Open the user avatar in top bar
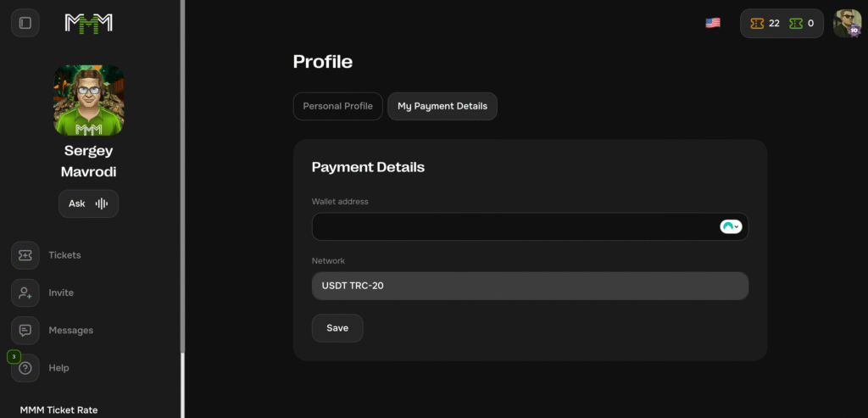This screenshot has height=418, width=868. click(847, 23)
